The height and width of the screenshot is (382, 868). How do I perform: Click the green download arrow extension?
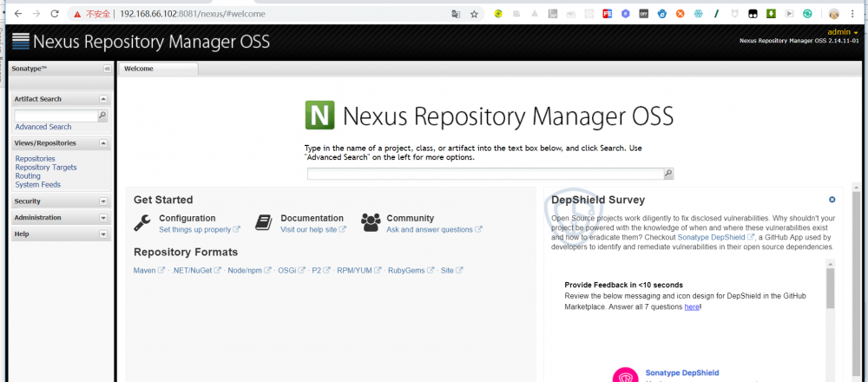click(771, 14)
